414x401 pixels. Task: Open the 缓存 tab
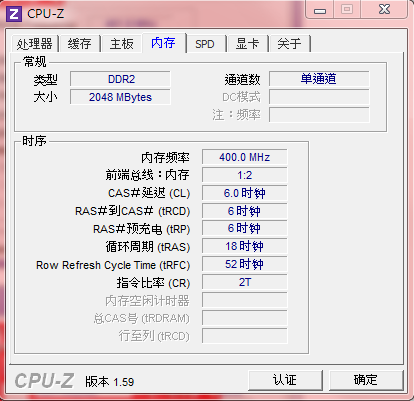click(x=79, y=44)
